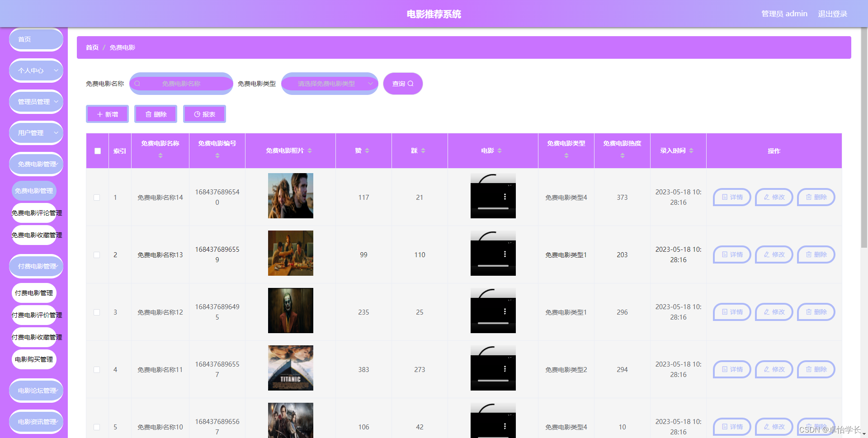Click the search magnifier icon in the name field

tap(137, 84)
